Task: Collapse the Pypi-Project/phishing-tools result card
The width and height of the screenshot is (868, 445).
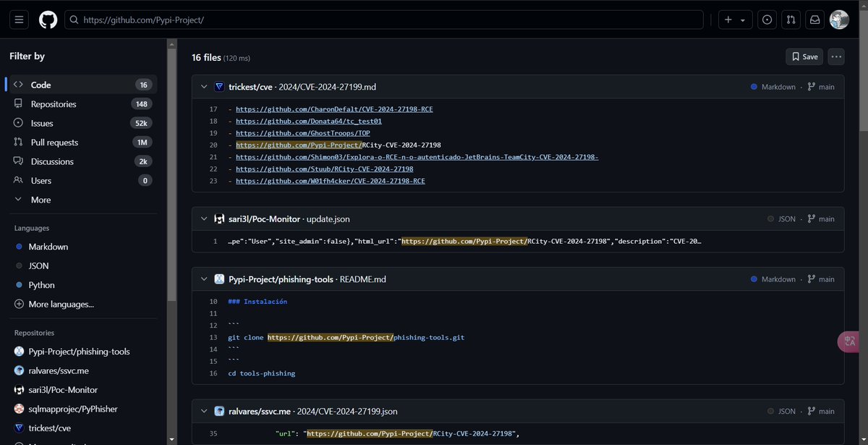Action: coord(204,279)
